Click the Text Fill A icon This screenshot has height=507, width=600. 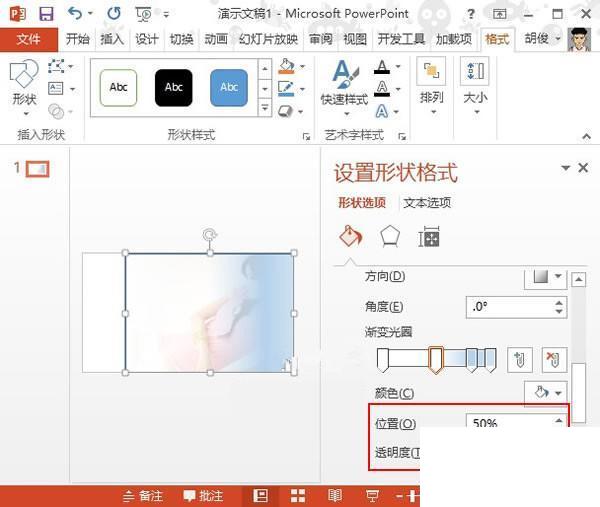[382, 67]
